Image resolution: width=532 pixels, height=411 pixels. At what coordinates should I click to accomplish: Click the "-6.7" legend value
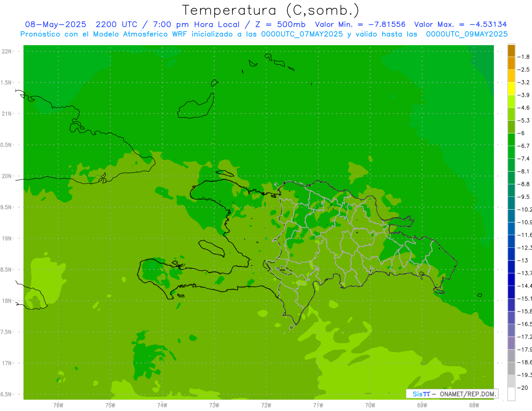pos(524,146)
